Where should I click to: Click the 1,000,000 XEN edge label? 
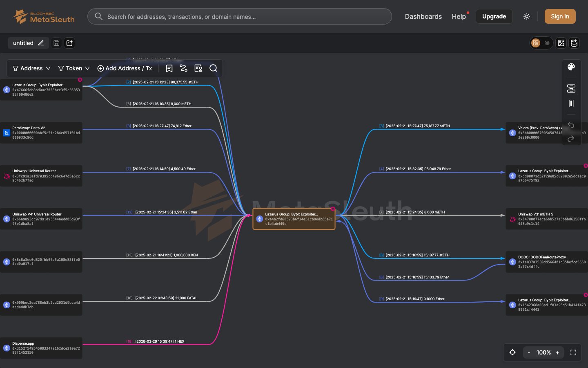162,255
